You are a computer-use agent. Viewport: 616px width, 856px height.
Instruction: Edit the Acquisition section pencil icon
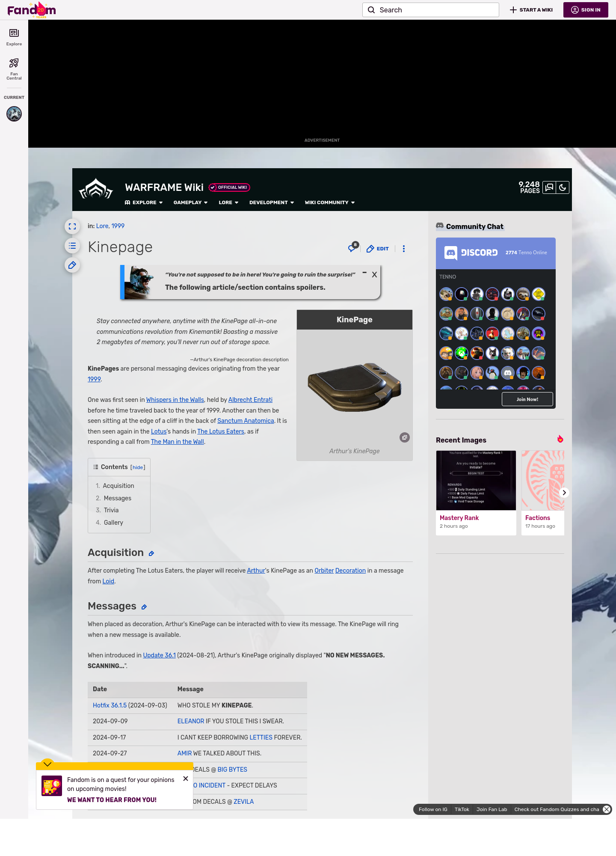[x=151, y=554]
